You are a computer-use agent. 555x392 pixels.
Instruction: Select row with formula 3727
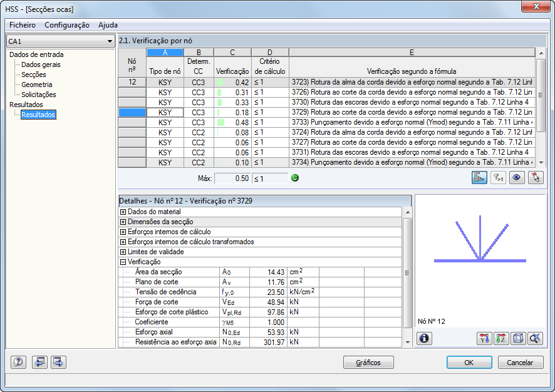pyautogui.click(x=326, y=142)
